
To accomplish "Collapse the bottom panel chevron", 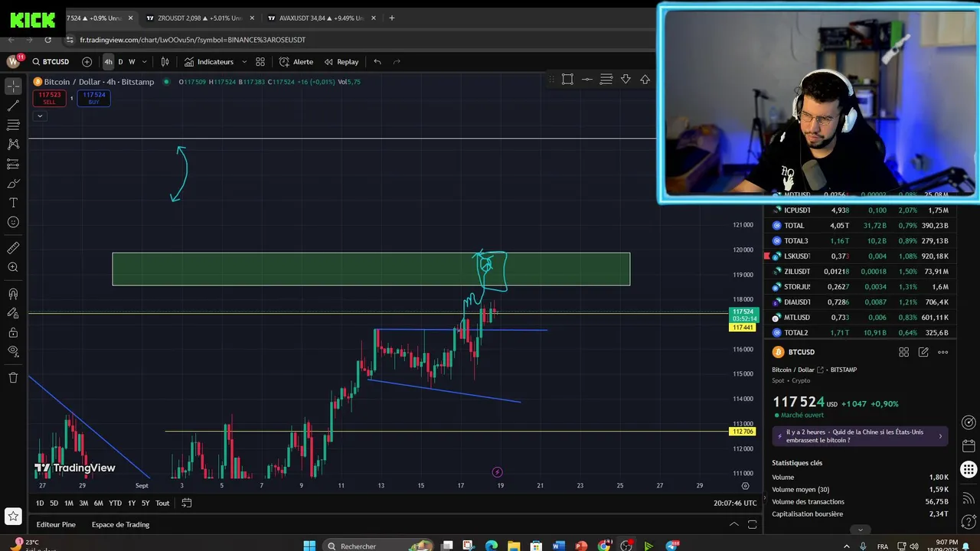I will [x=733, y=524].
